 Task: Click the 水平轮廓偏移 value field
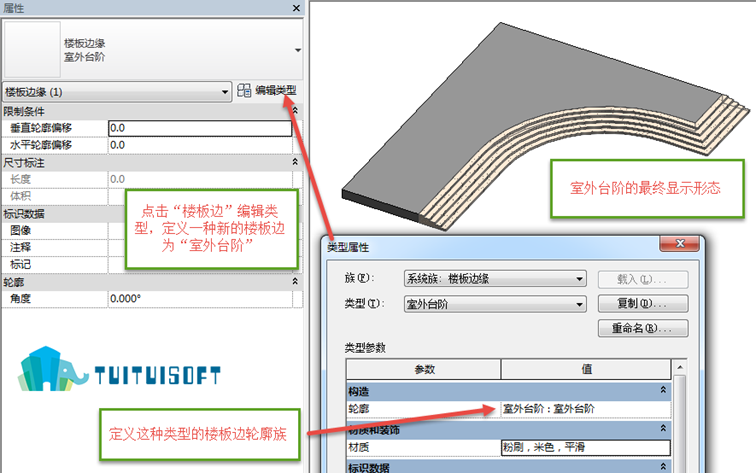[x=200, y=145]
